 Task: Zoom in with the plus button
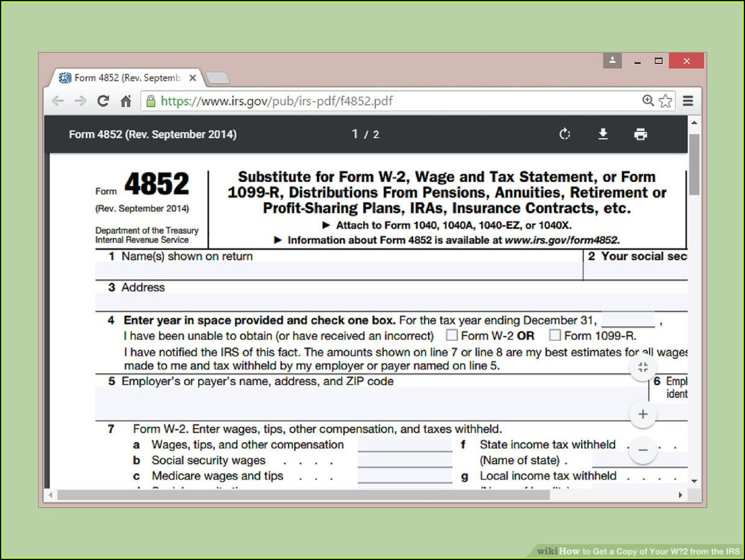[x=643, y=414]
